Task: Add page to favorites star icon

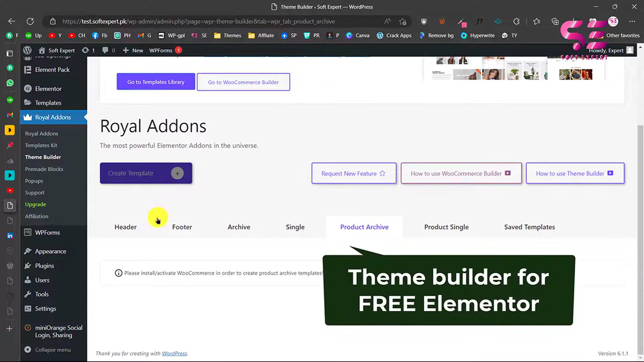Action: (402, 21)
